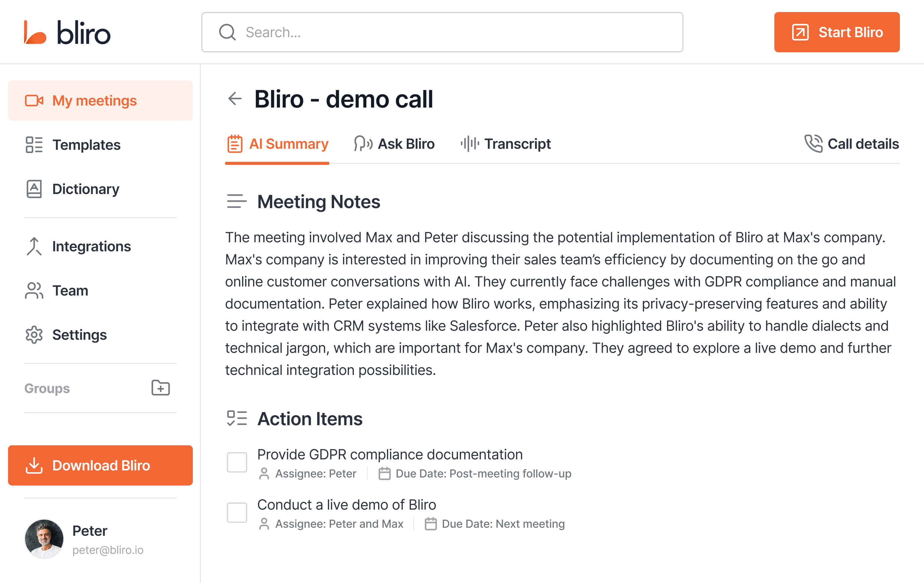Image resolution: width=924 pixels, height=583 pixels.
Task: Click the bliro logo
Action: point(67,32)
